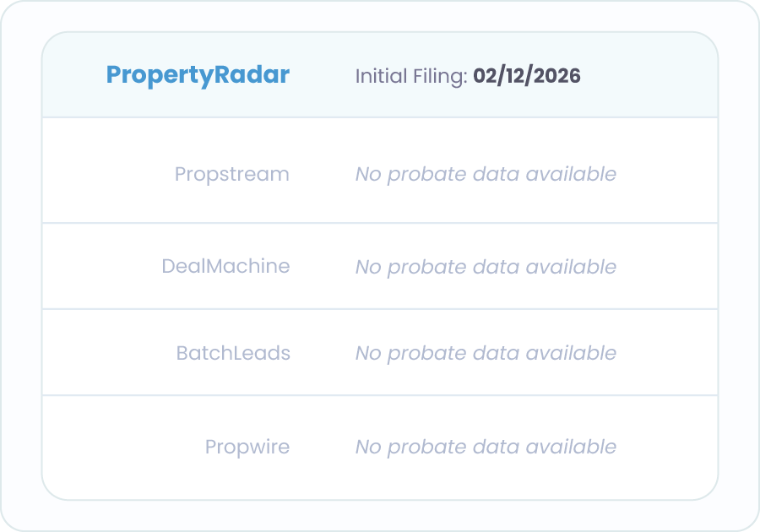Viewport: 760px width, 532px height.
Task: Choose the BatchLeads row label
Action: 233,354
